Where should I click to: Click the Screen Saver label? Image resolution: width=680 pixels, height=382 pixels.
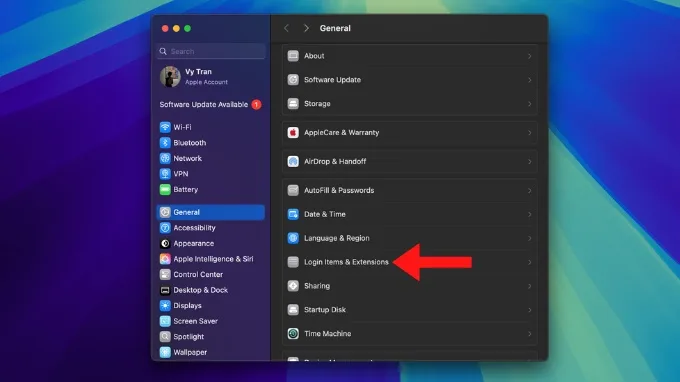196,321
